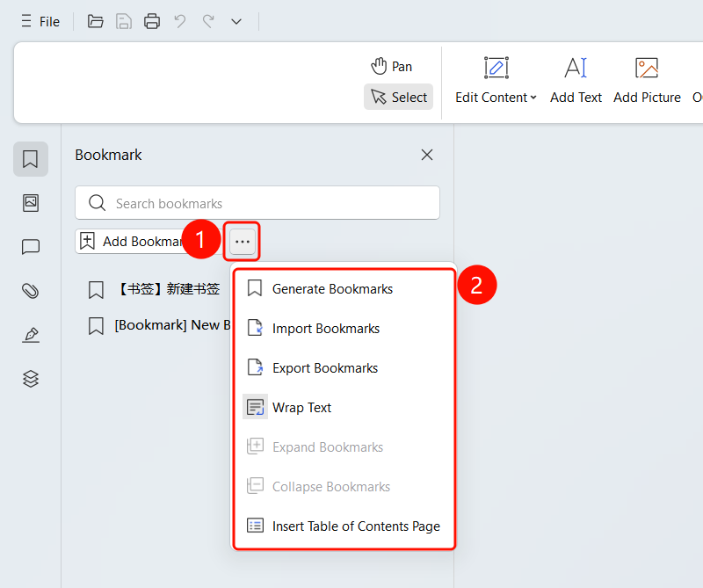Viewport: 703px width, 588px height.
Task: Open the Signature pen sidebar icon
Action: coord(31,335)
